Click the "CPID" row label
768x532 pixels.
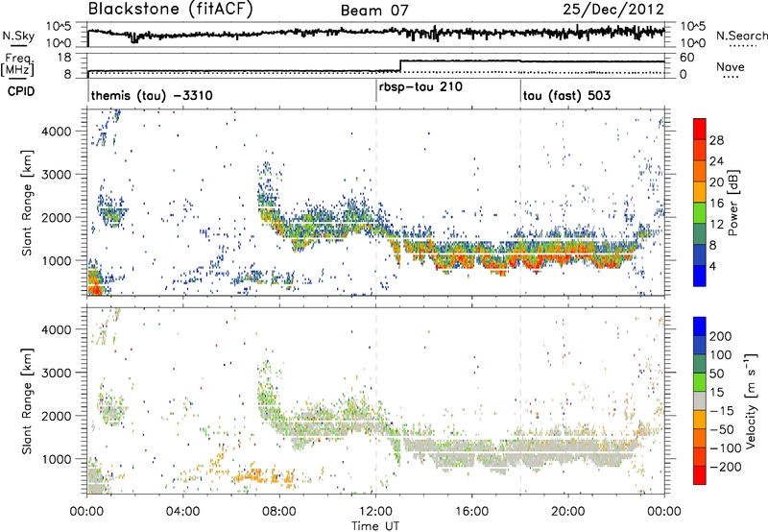(21, 91)
